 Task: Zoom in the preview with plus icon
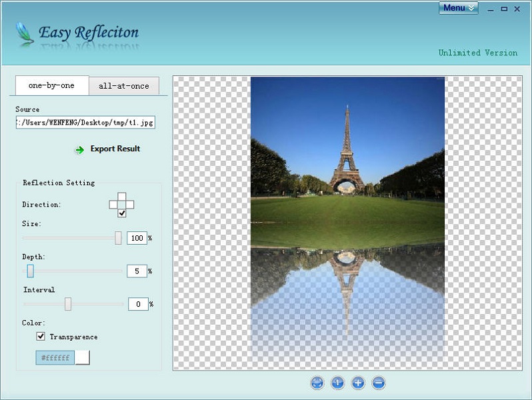click(358, 383)
